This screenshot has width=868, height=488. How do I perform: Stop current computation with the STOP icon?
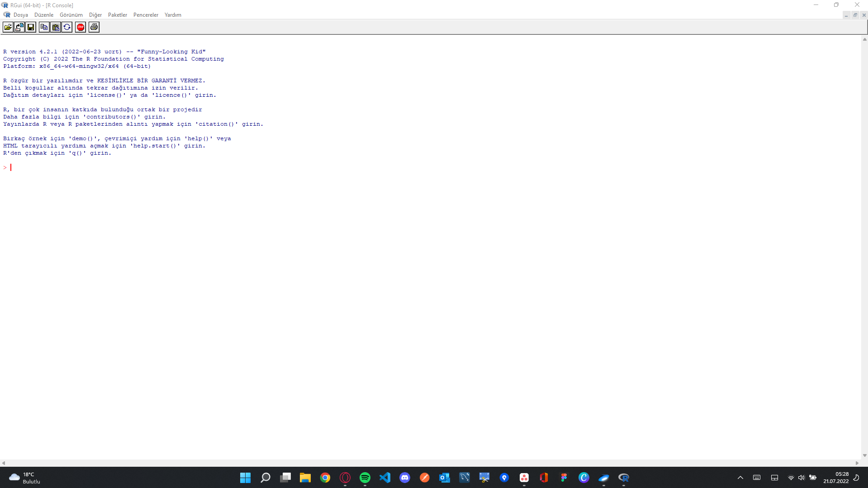(x=80, y=27)
